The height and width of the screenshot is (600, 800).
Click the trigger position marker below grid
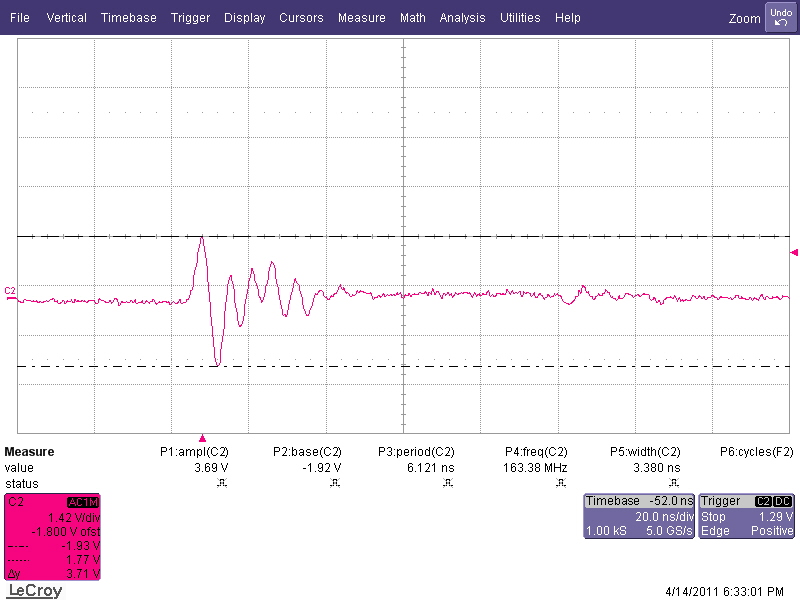point(203,438)
